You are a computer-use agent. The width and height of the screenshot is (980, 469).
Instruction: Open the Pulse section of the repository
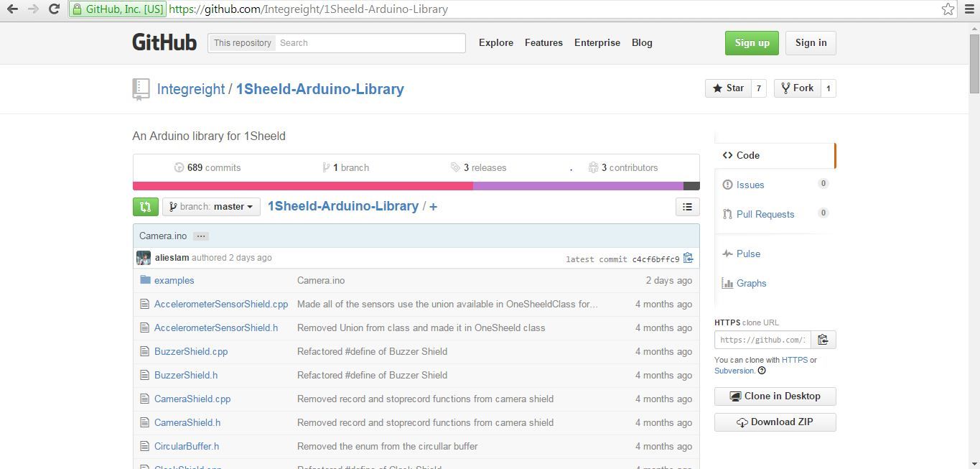point(748,254)
